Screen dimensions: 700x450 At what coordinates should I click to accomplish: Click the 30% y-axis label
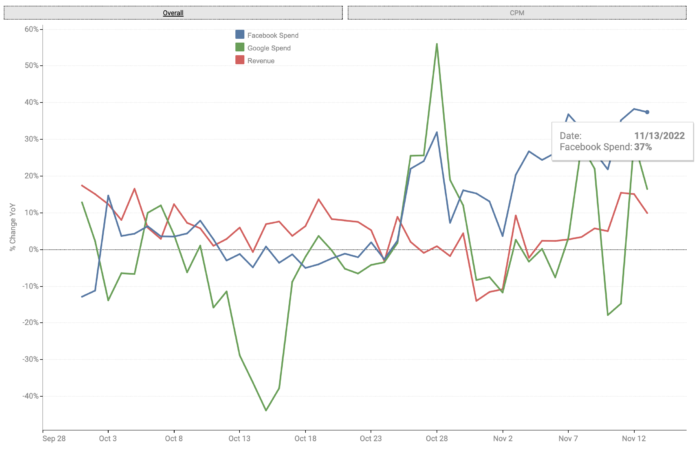click(31, 139)
